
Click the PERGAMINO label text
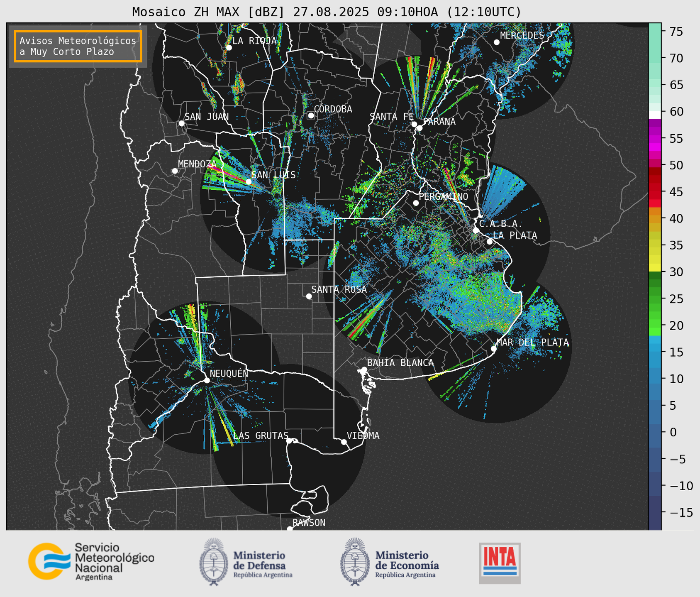(444, 196)
